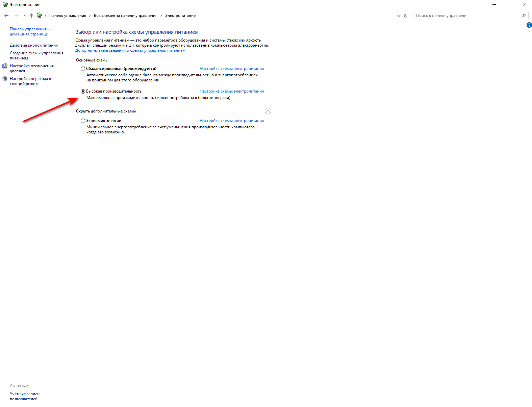Click the up-one-level arrow icon

click(31, 16)
